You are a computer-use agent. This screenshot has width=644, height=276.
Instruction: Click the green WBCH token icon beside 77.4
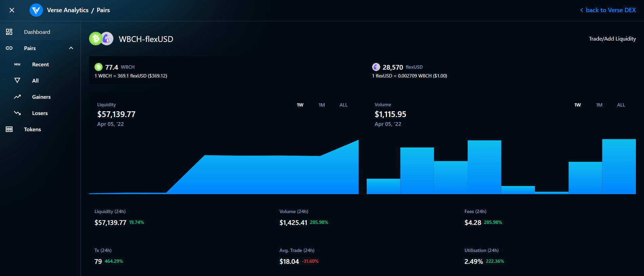click(x=99, y=67)
